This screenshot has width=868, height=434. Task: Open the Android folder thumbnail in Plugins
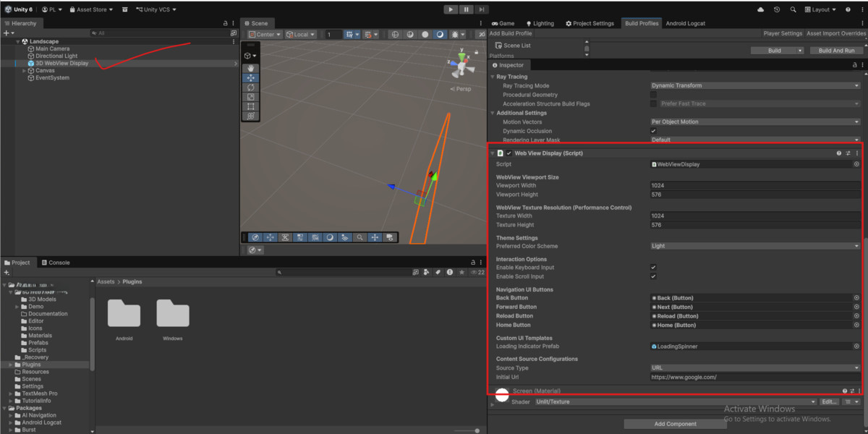pos(124,313)
